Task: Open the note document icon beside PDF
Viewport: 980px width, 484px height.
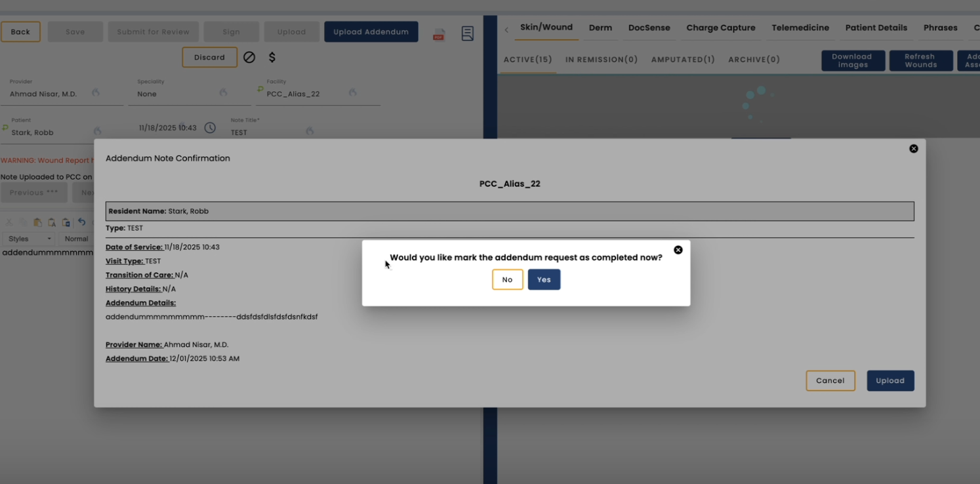Action: click(468, 33)
